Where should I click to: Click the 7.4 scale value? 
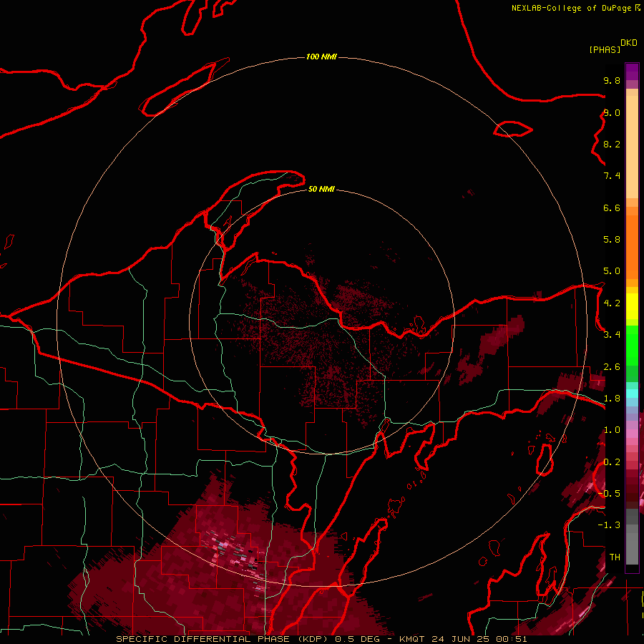click(612, 176)
